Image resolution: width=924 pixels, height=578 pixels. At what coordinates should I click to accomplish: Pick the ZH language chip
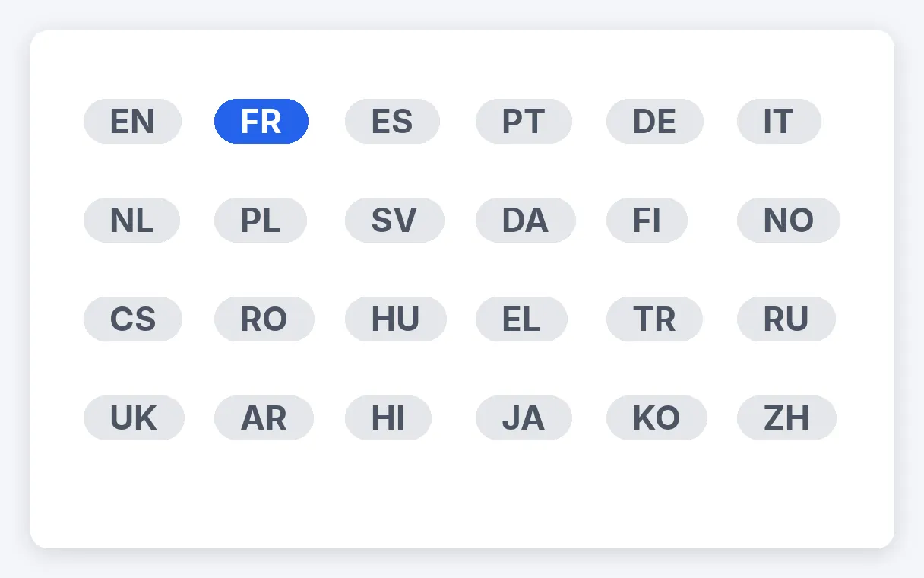click(x=786, y=418)
